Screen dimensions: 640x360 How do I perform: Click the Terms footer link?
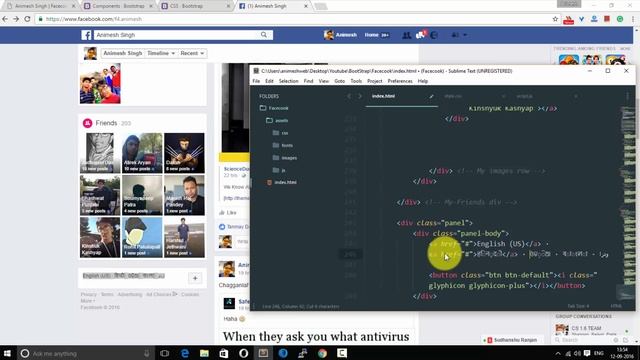pos(107,294)
